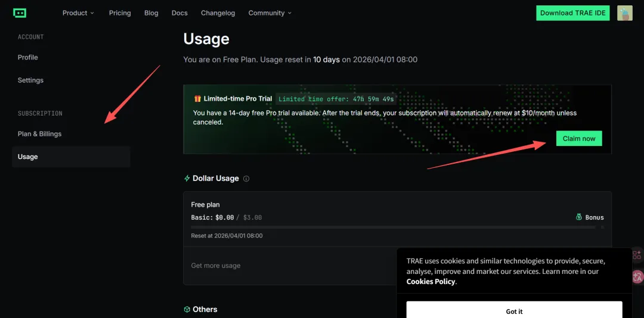Open the Cookies Policy link
The height and width of the screenshot is (318, 644).
click(x=431, y=282)
